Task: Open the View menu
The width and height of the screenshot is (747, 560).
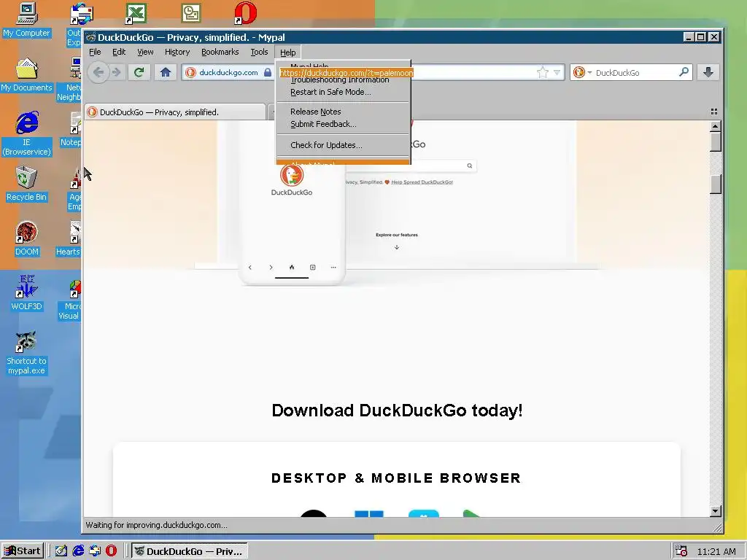Action: coord(145,52)
